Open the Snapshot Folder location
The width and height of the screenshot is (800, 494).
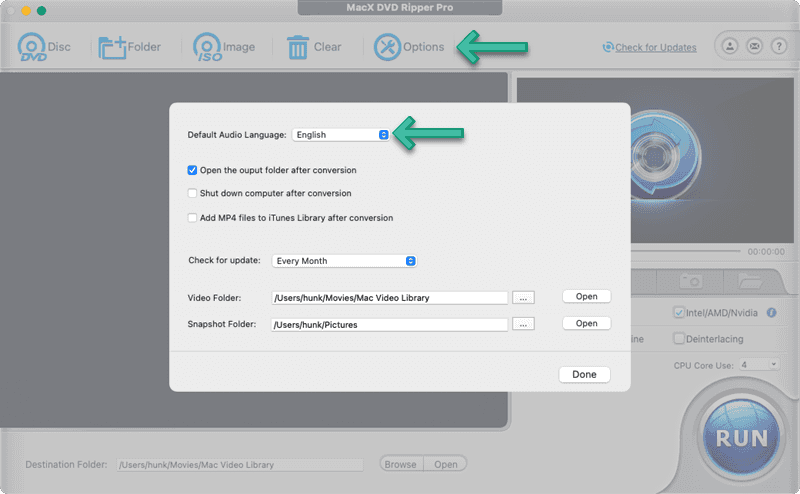pos(586,323)
